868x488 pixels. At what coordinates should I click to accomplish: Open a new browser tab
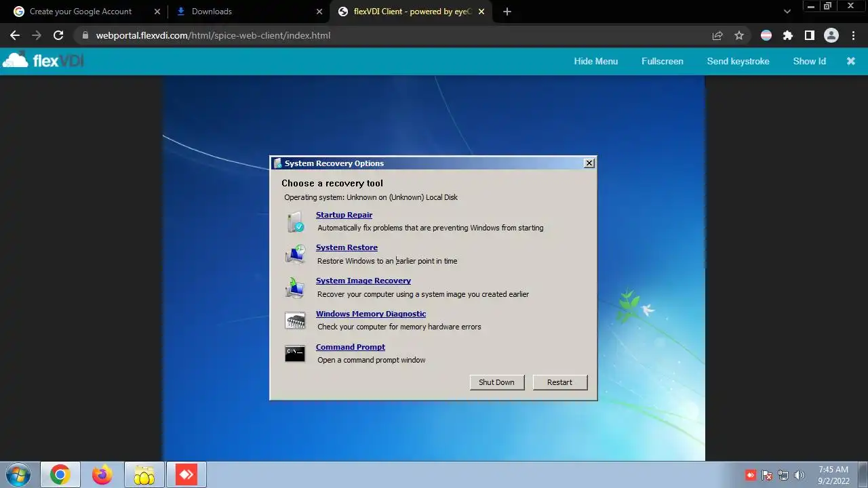[x=507, y=12]
